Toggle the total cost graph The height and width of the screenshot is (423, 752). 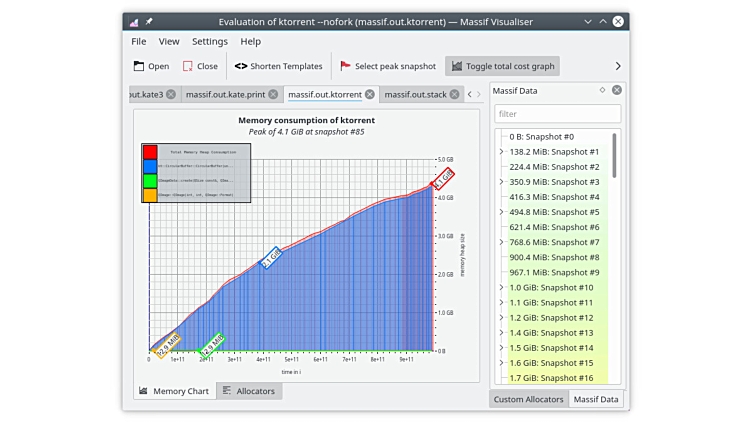[x=501, y=66]
